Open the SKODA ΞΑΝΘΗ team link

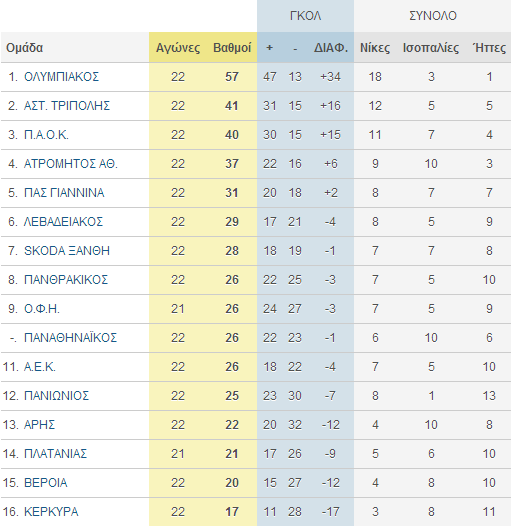pos(67,251)
